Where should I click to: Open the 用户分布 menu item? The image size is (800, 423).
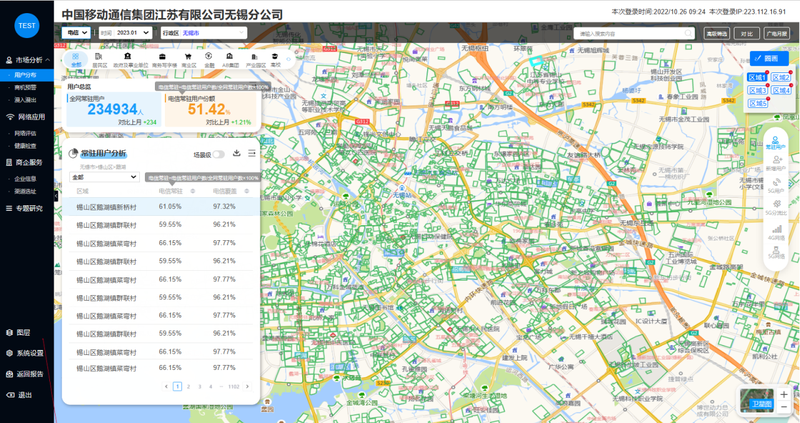(x=26, y=75)
